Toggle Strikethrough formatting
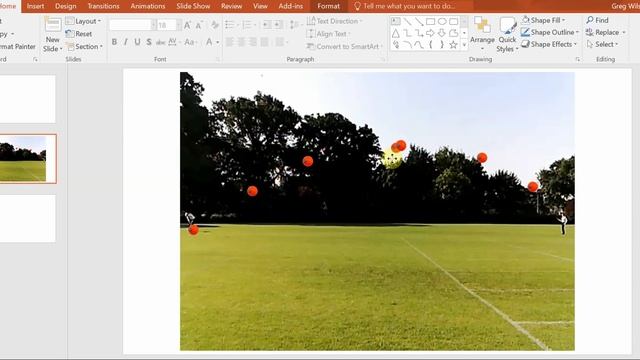Screen dimensions: 640x360 160,42
